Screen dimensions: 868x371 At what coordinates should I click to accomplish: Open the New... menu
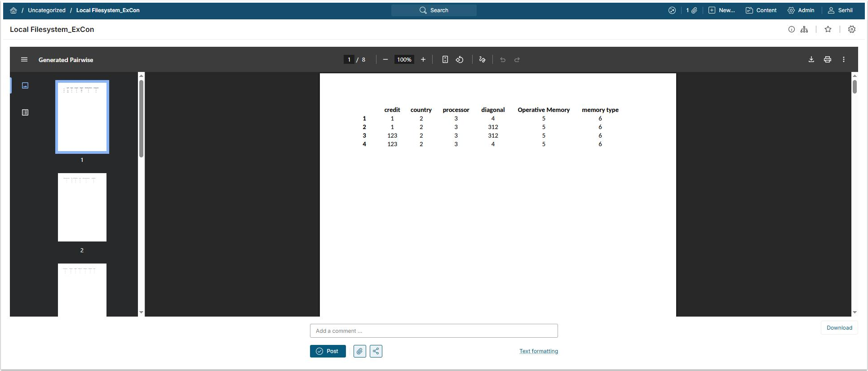pos(722,10)
